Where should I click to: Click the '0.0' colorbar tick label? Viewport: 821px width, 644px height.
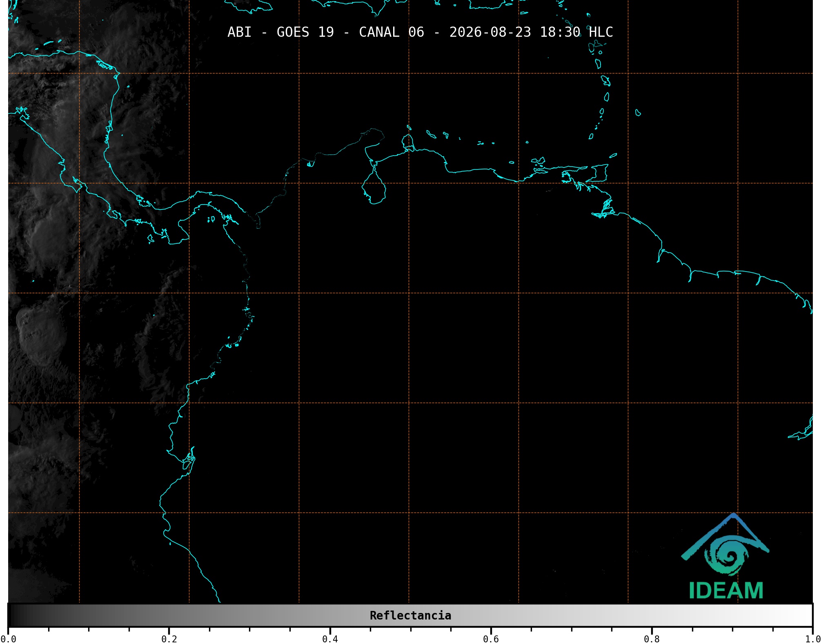pos(8,639)
